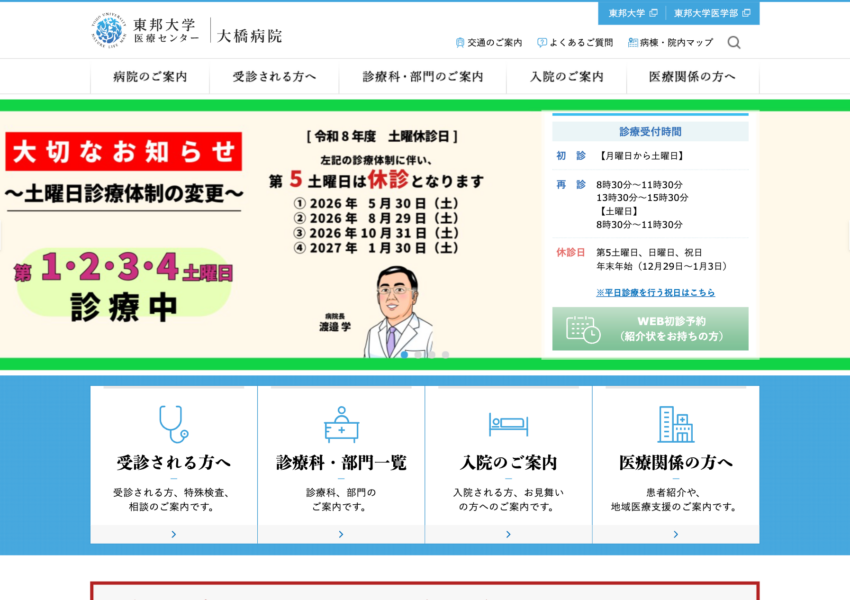Click the chevron under 入院のご案内 card
The width and height of the screenshot is (850, 600).
pos(508,534)
